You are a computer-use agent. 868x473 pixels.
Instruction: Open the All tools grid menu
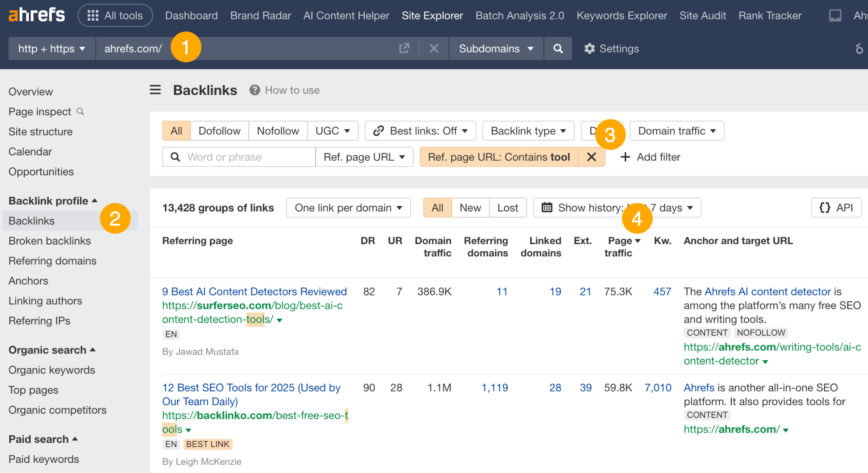tap(115, 15)
